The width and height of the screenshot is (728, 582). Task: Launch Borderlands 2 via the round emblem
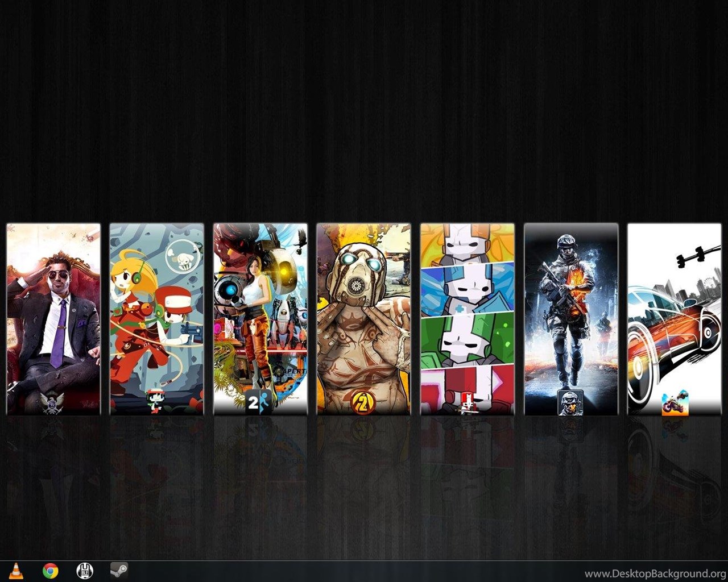(x=363, y=402)
